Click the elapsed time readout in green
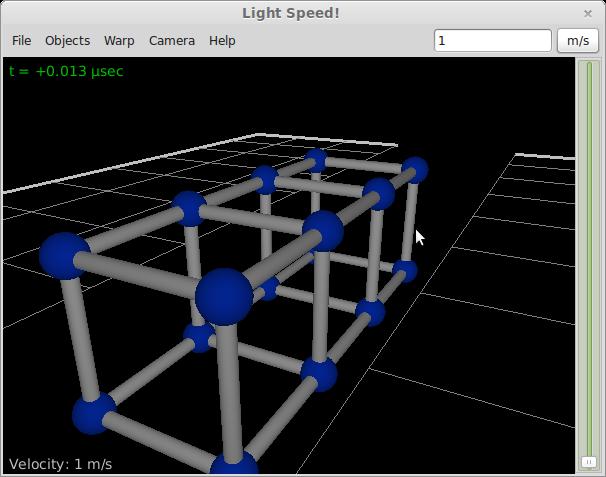Viewport: 606px width, 477px height. (66, 71)
